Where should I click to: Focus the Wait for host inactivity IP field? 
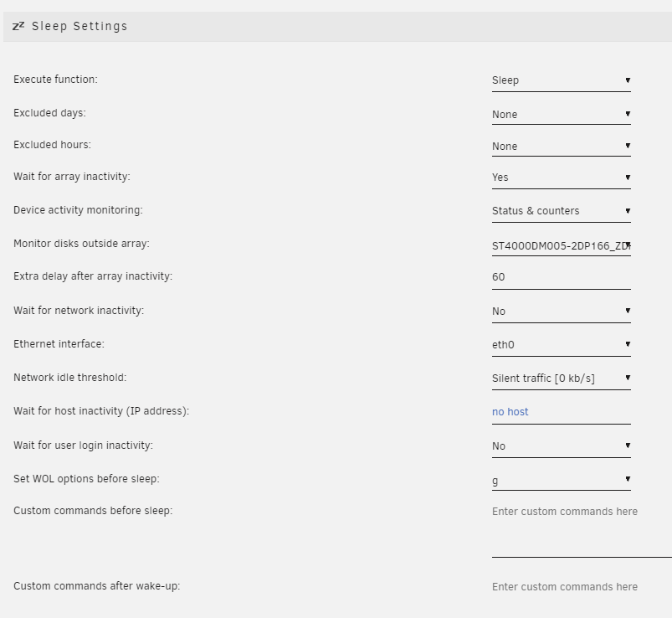pyautogui.click(x=561, y=412)
